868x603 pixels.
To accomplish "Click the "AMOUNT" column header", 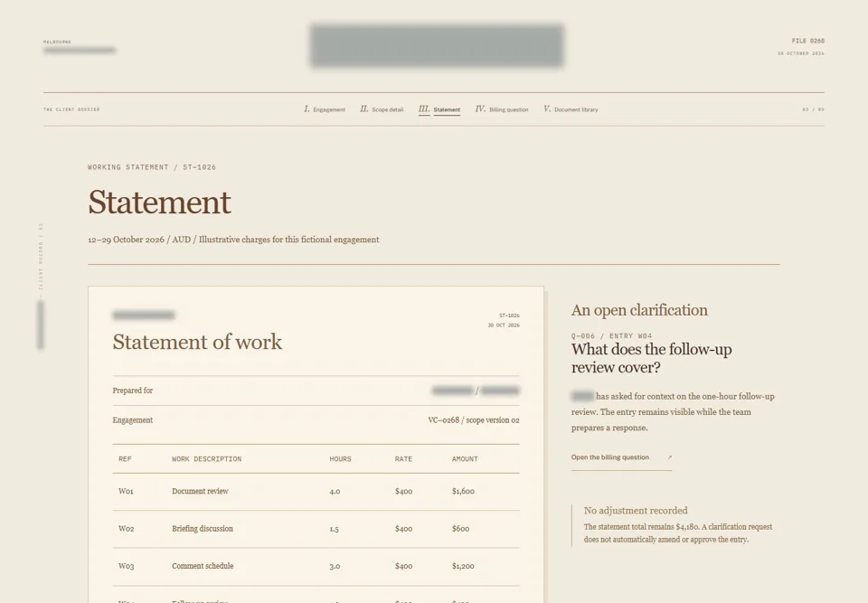I will [465, 459].
